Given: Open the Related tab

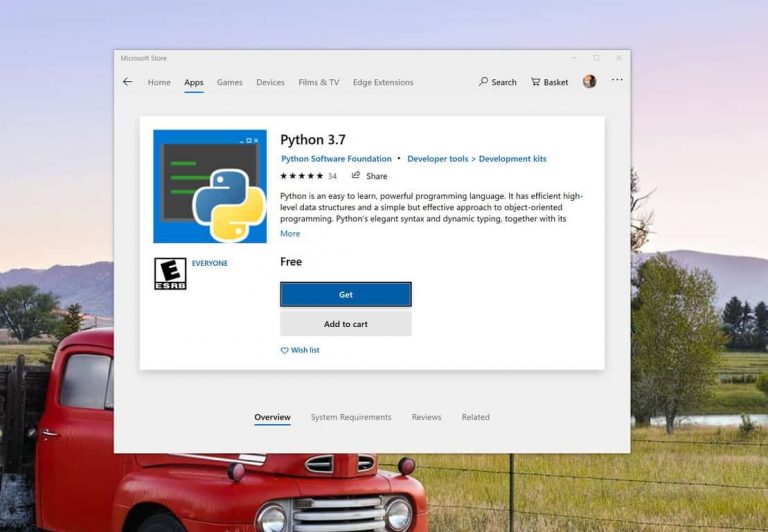Looking at the screenshot, I should pos(476,417).
